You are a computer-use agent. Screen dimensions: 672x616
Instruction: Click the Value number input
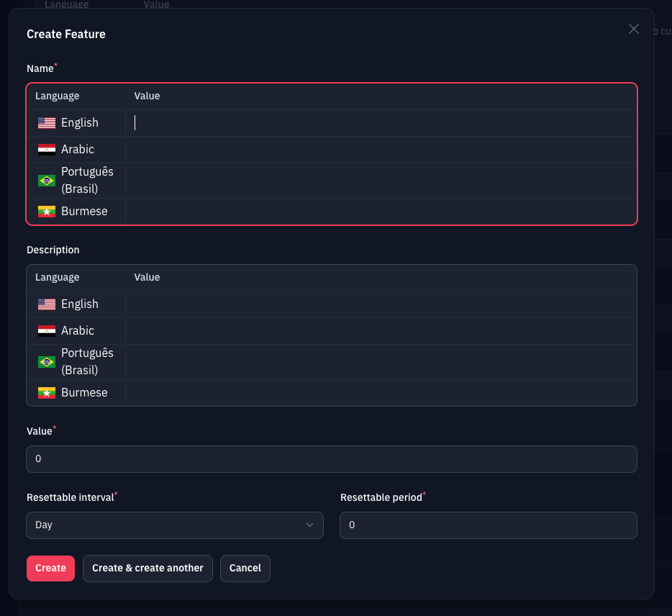coord(331,459)
